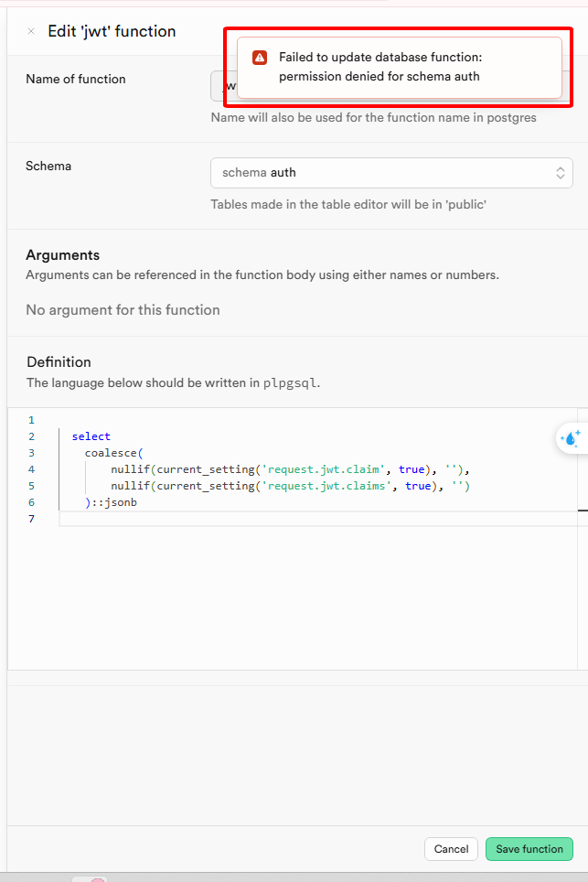Dismiss the 'Failed to update database function' toast
Viewport: 588px width, 882px height.
(398, 67)
